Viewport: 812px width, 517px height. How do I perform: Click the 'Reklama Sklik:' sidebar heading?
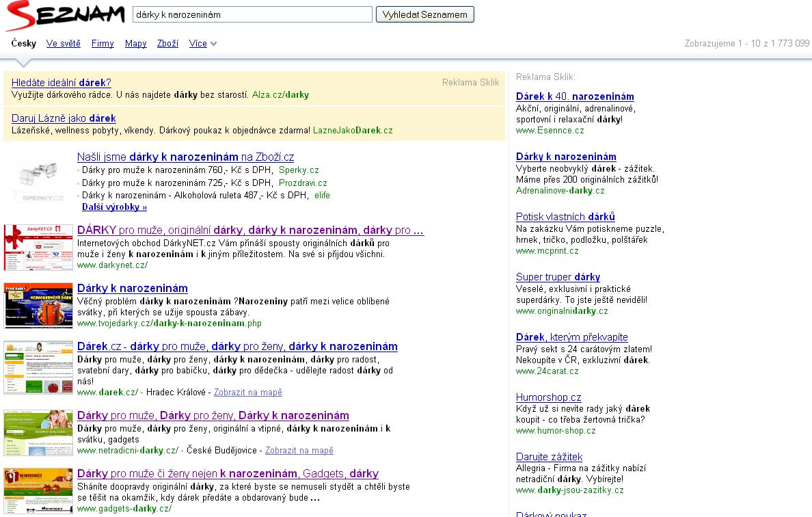coord(546,77)
